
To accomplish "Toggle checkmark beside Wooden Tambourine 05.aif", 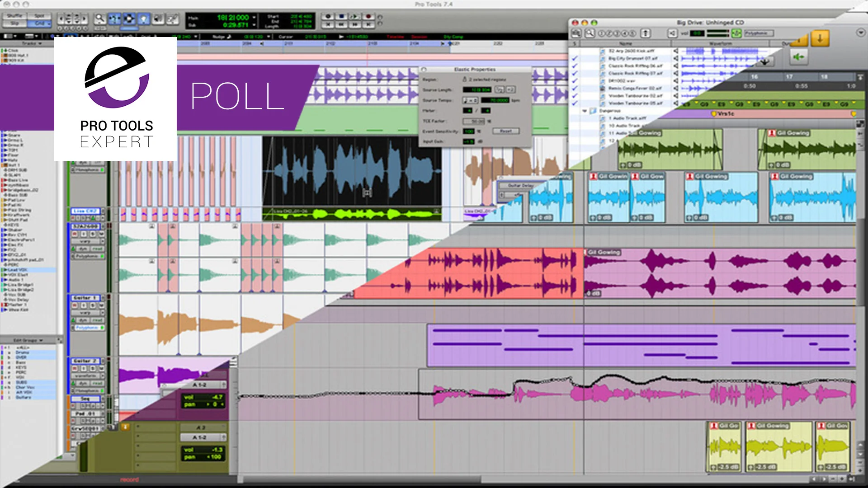I will (575, 103).
